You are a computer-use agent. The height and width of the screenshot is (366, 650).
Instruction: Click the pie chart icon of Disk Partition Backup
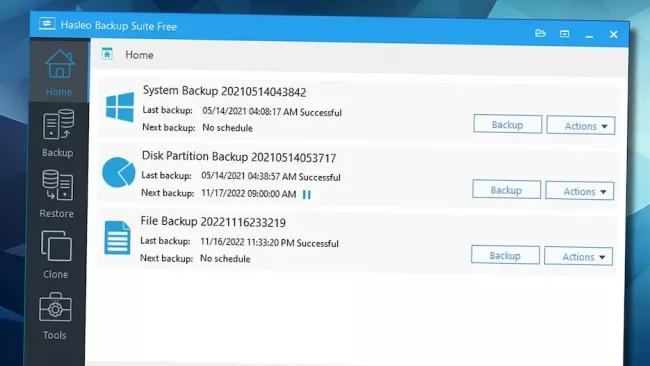(119, 172)
